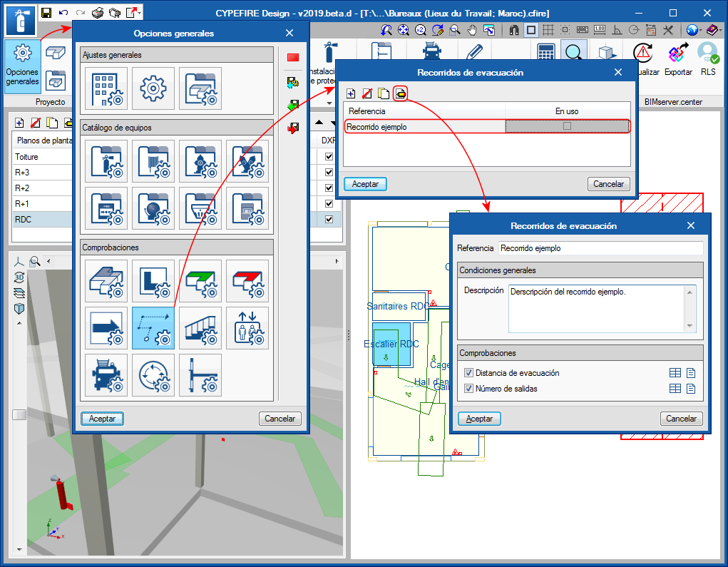Select the red-roof sector check icon
This screenshot has width=728, height=567.
pos(247,281)
